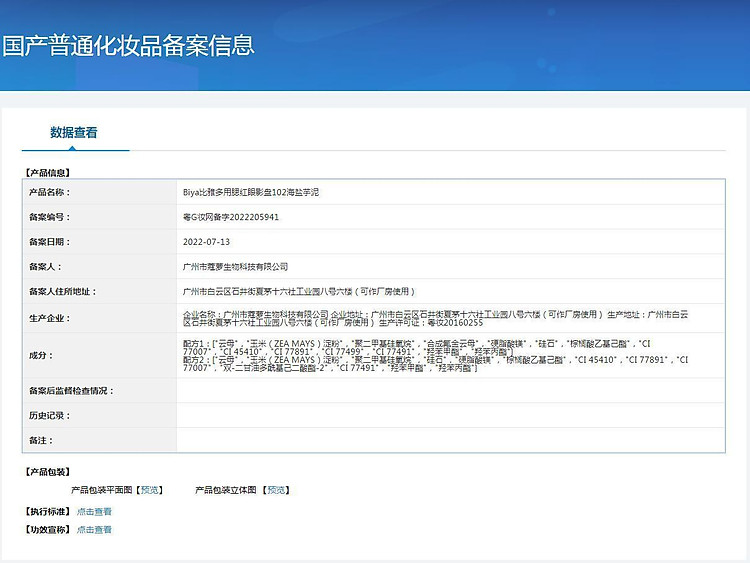Click the 备案人住所地址 label
The height and width of the screenshot is (563, 750).
pos(63,292)
